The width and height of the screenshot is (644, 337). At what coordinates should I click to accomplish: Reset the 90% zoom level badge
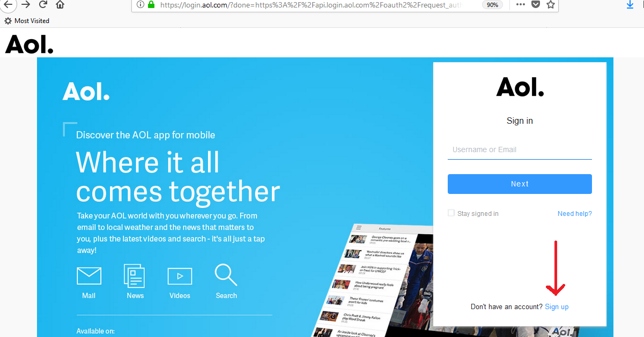coord(492,5)
